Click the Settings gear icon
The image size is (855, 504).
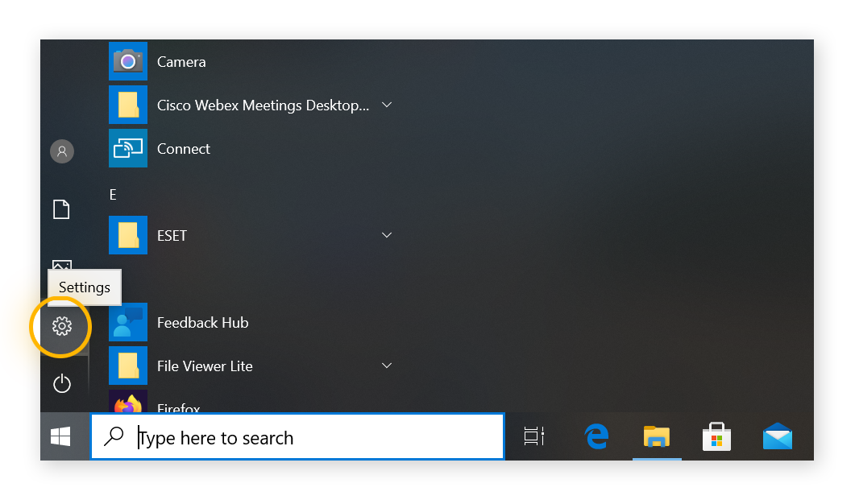click(62, 326)
